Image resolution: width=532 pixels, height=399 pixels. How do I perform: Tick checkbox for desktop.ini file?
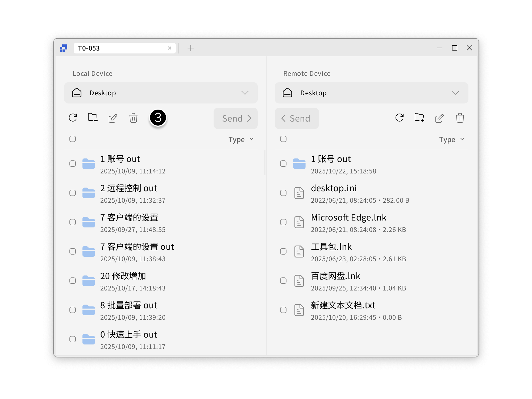[283, 193]
